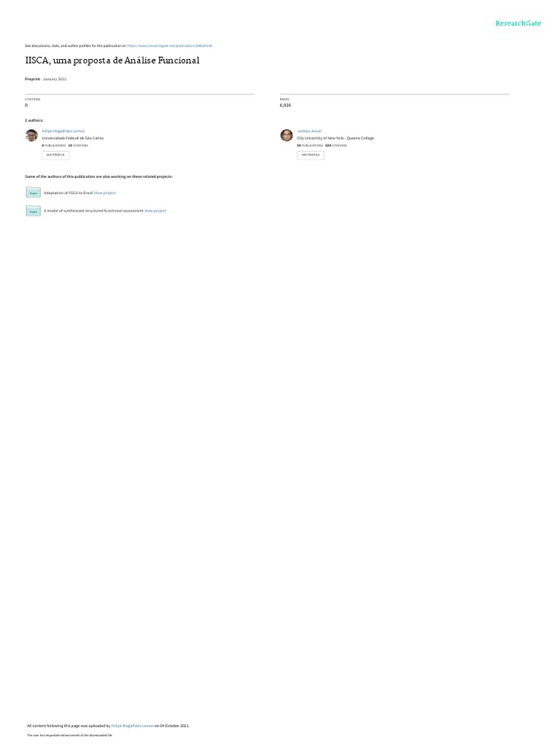The height and width of the screenshot is (747, 560).
Task: Click Joshua Jessel's profile photo
Action: click(x=287, y=135)
